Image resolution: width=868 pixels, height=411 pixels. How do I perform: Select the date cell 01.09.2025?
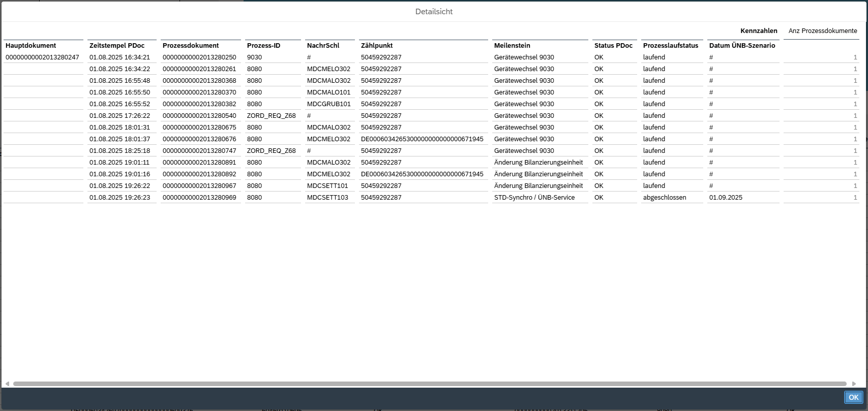[726, 198]
